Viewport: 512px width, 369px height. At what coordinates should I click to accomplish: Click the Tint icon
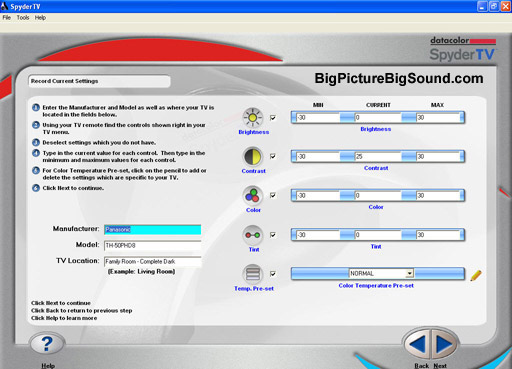(253, 235)
